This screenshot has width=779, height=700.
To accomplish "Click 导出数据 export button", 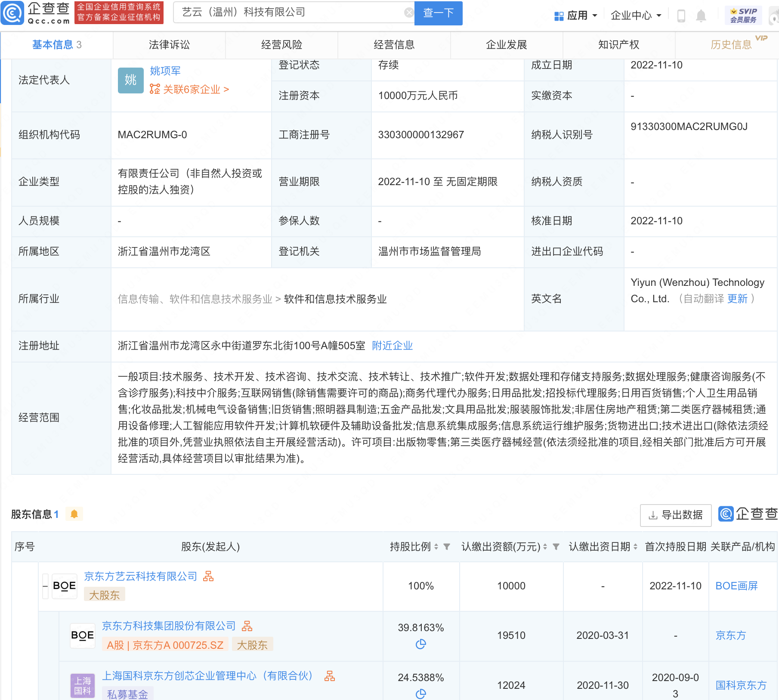I will click(676, 515).
